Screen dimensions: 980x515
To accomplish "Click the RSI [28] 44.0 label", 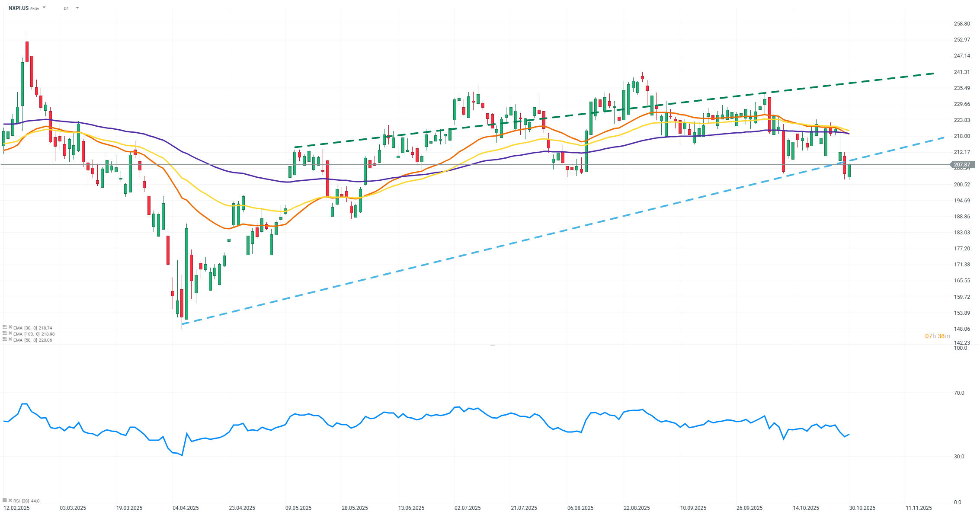I will coord(26,501).
